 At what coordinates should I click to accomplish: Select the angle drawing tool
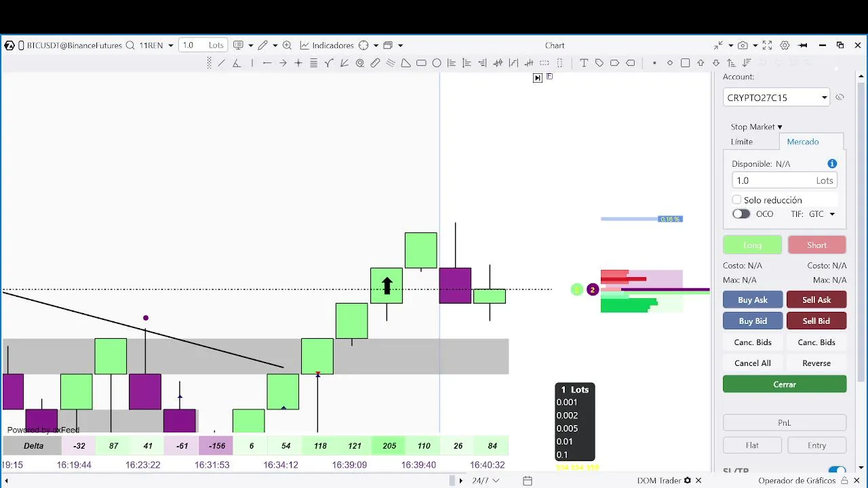pos(236,63)
